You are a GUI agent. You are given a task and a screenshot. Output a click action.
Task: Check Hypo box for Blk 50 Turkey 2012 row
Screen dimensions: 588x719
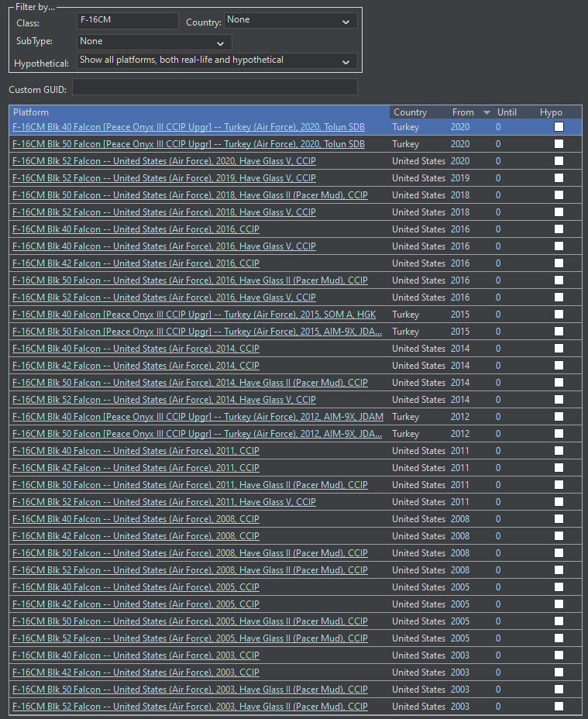click(x=559, y=434)
